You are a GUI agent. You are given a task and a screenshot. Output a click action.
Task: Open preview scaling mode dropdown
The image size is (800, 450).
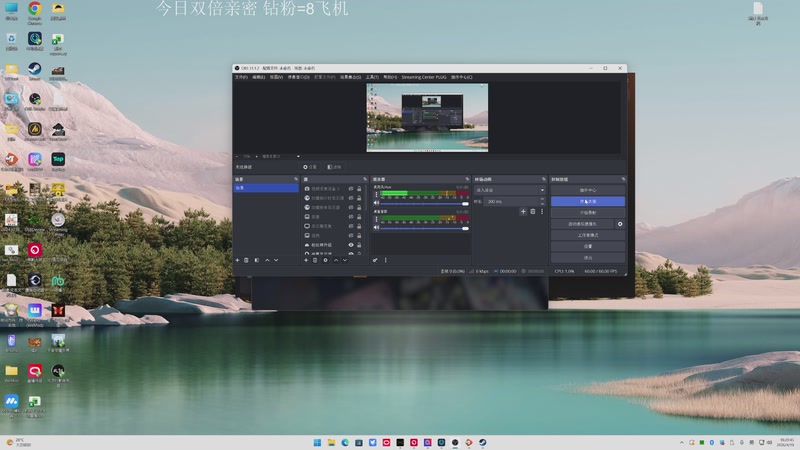click(280, 156)
